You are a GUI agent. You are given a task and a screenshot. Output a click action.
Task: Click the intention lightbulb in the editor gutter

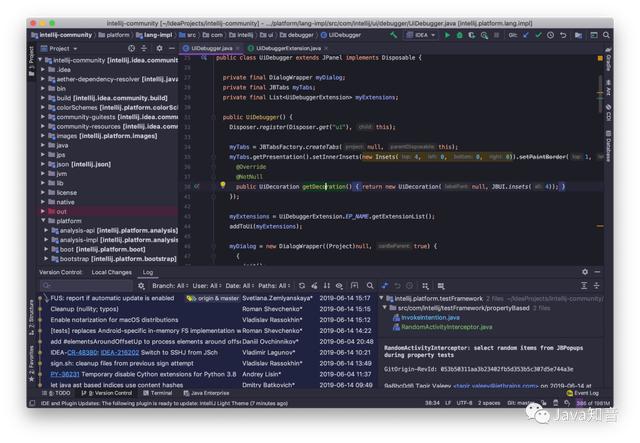[x=223, y=185]
